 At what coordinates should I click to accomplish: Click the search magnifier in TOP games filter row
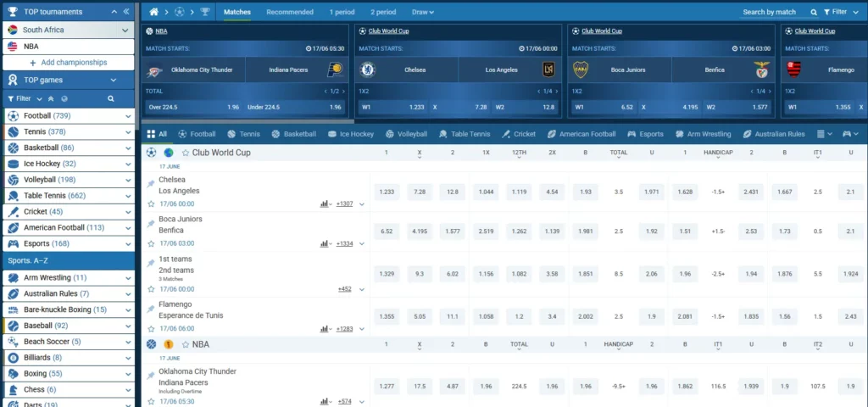point(64,98)
